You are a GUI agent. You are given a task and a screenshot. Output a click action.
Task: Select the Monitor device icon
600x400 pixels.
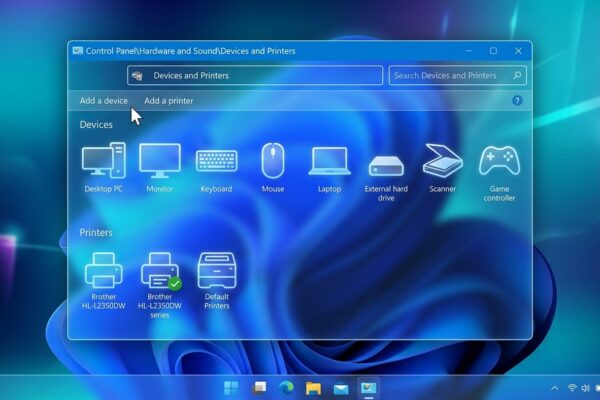160,161
